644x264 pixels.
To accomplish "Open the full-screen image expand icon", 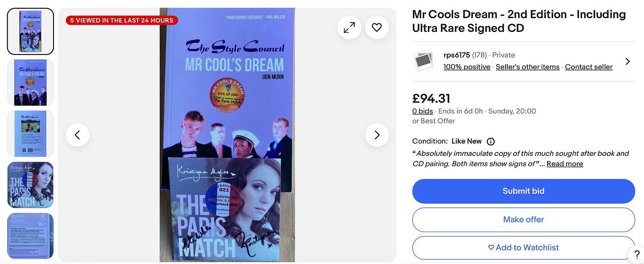I will (x=349, y=27).
